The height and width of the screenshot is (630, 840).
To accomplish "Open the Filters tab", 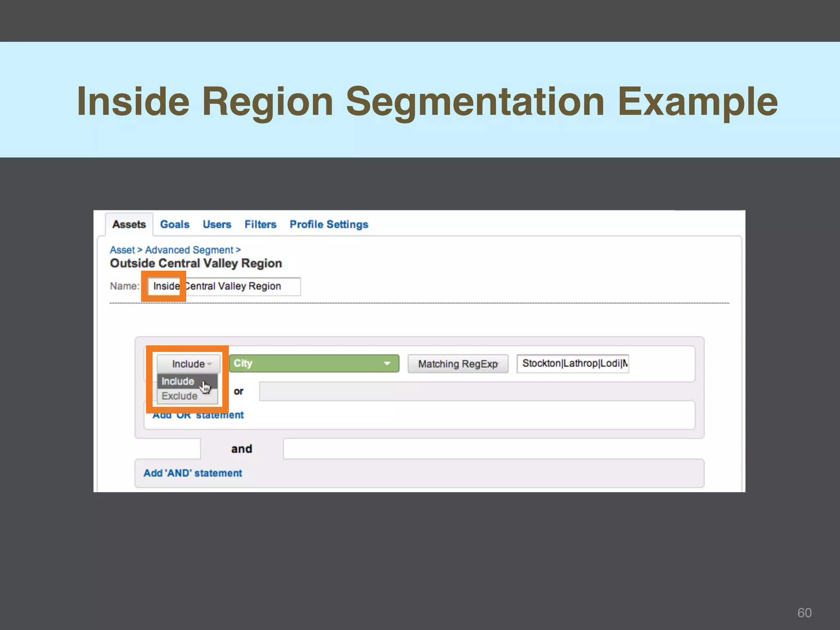I will (x=260, y=224).
